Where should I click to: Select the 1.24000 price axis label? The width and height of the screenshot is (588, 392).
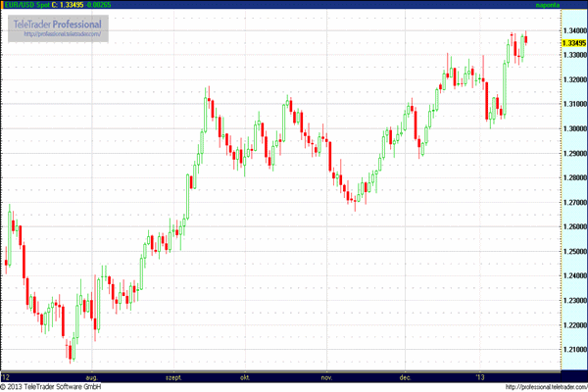click(575, 275)
